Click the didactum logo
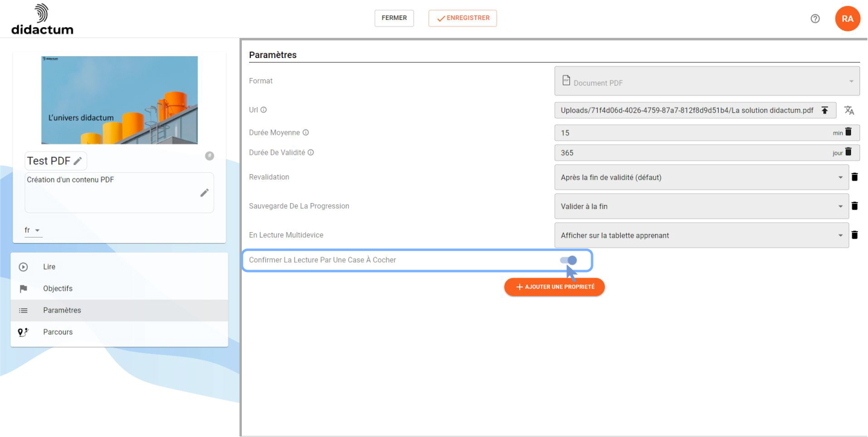The height and width of the screenshot is (437, 868). click(x=42, y=19)
